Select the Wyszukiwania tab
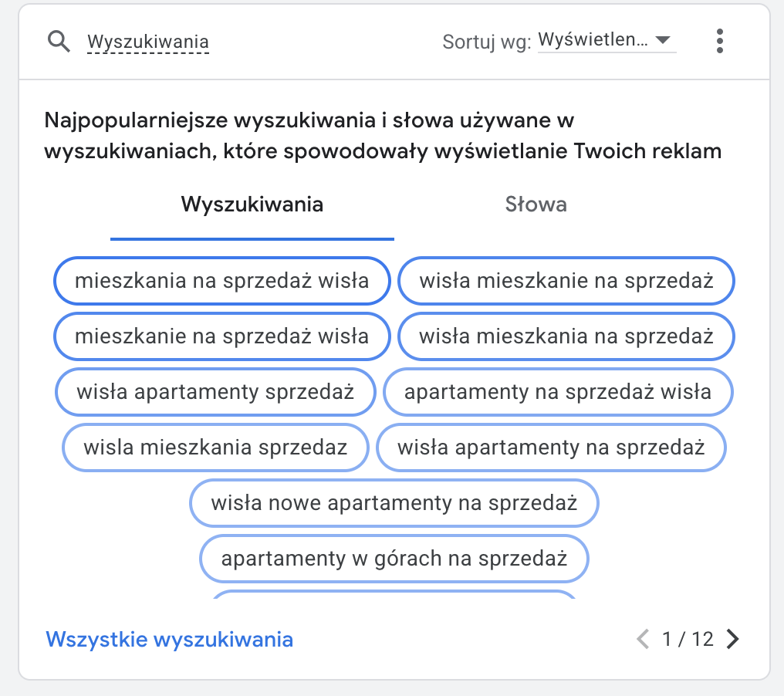Image resolution: width=784 pixels, height=696 pixels. [x=252, y=204]
